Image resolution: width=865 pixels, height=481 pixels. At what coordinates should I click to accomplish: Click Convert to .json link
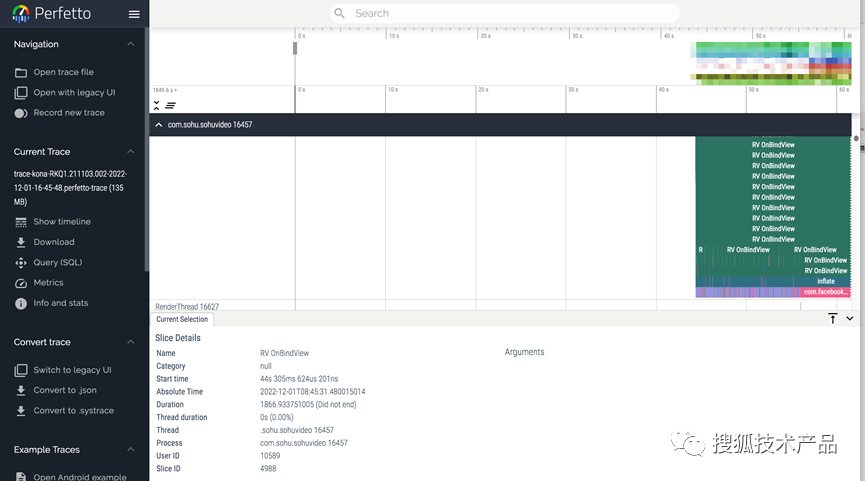tap(65, 391)
